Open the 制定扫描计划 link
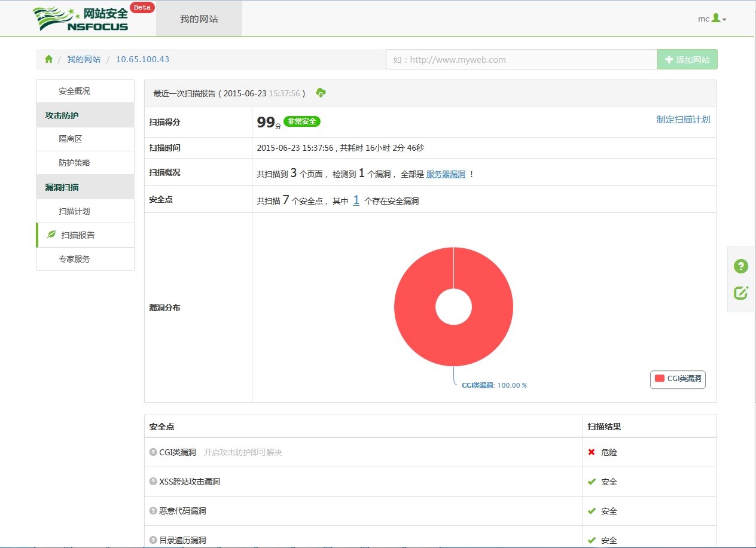 pos(683,119)
